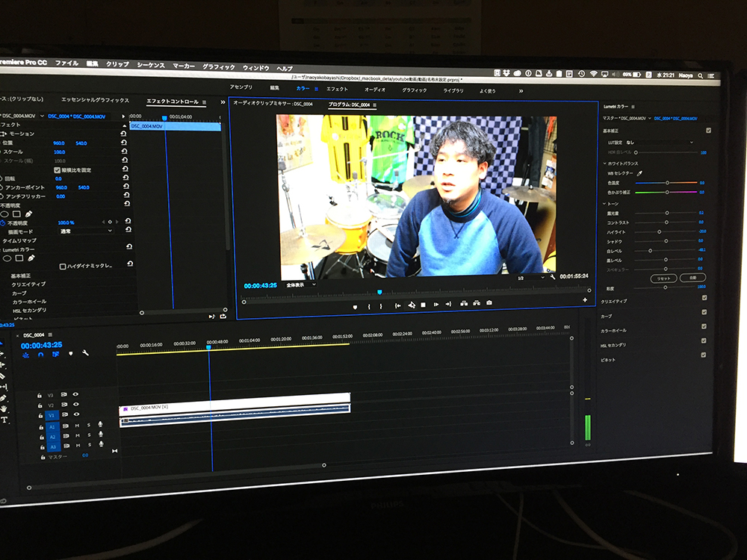747x560 pixels.
Task: Stop playback in program monitor
Action: pos(423,305)
